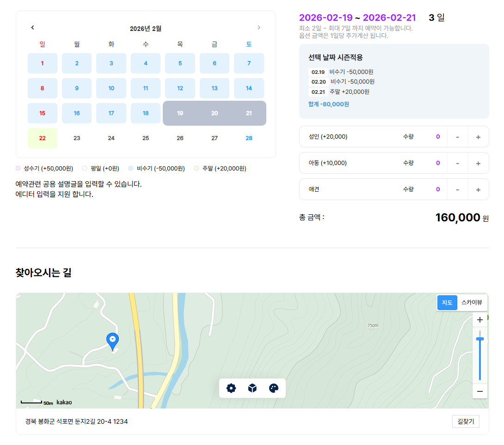The image size is (504, 445).
Task: Switch map to 스카이뷰 mode
Action: (472, 303)
